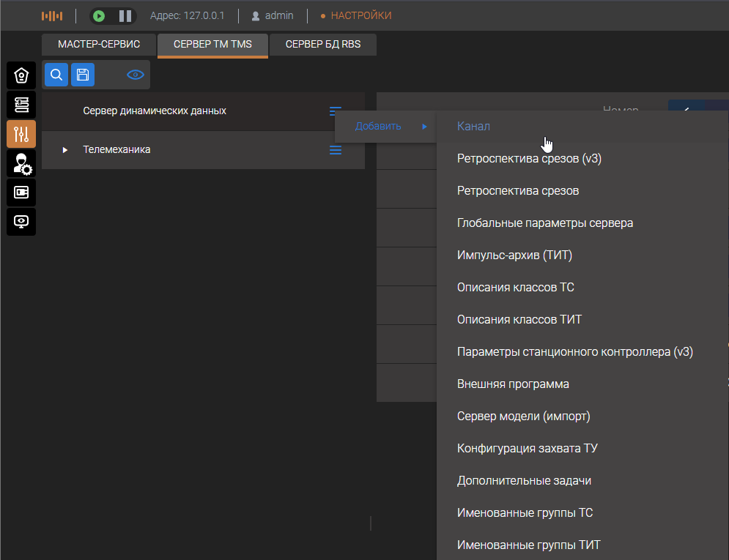This screenshot has height=560, width=729.
Task: Click the search magnifier icon
Action: pos(56,74)
